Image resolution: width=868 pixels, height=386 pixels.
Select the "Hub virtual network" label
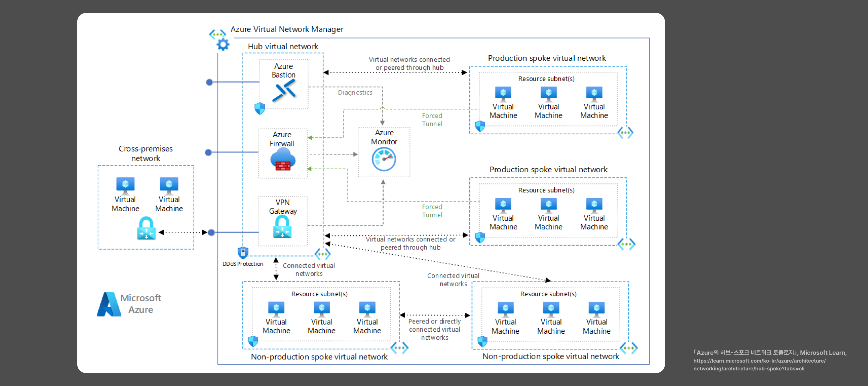tap(283, 47)
